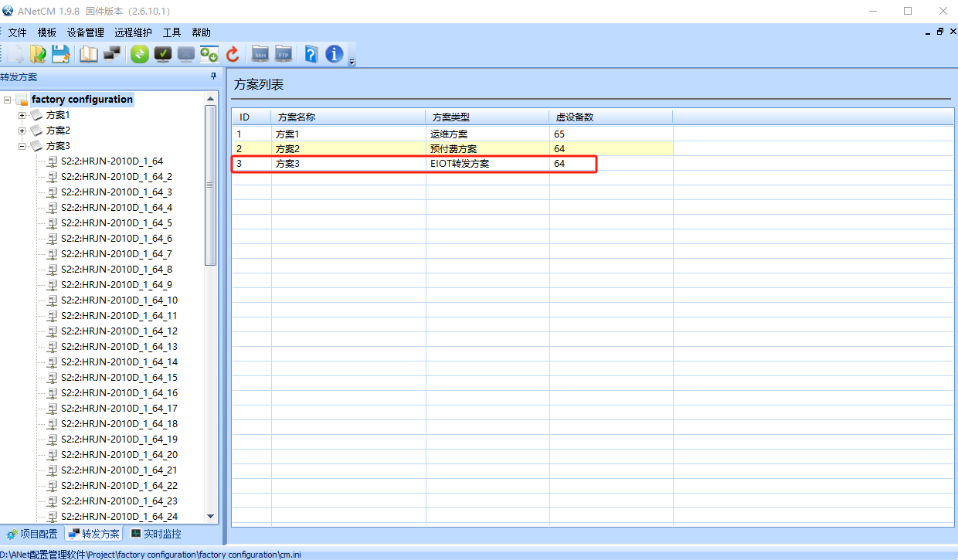
Task: Click the green swap arrows icon
Action: click(x=140, y=54)
